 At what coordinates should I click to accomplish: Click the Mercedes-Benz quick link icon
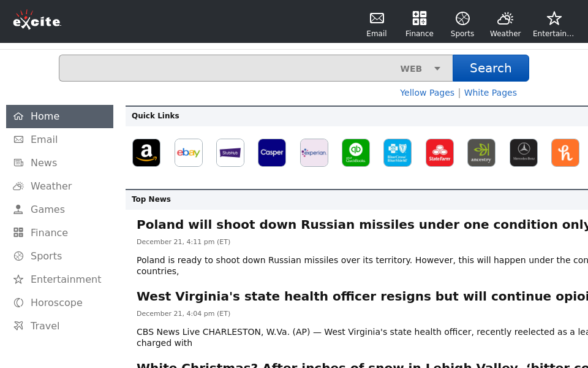pos(524,153)
